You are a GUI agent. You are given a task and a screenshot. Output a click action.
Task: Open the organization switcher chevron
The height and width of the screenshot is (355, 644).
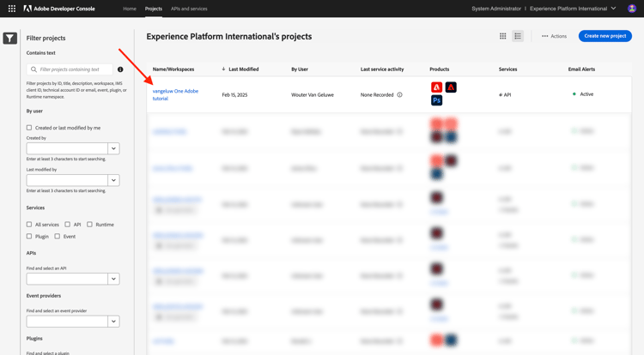coord(614,9)
